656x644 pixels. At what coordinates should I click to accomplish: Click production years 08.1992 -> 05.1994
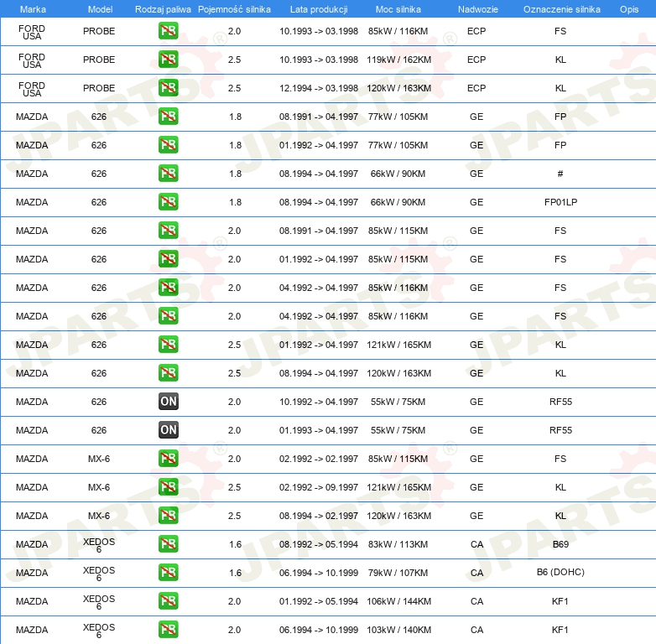(319, 544)
